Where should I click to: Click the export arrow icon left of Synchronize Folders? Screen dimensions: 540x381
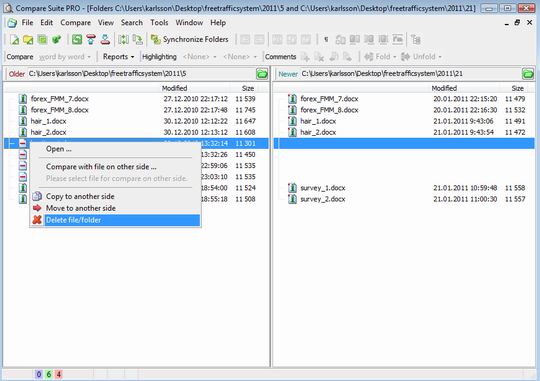[138, 40]
